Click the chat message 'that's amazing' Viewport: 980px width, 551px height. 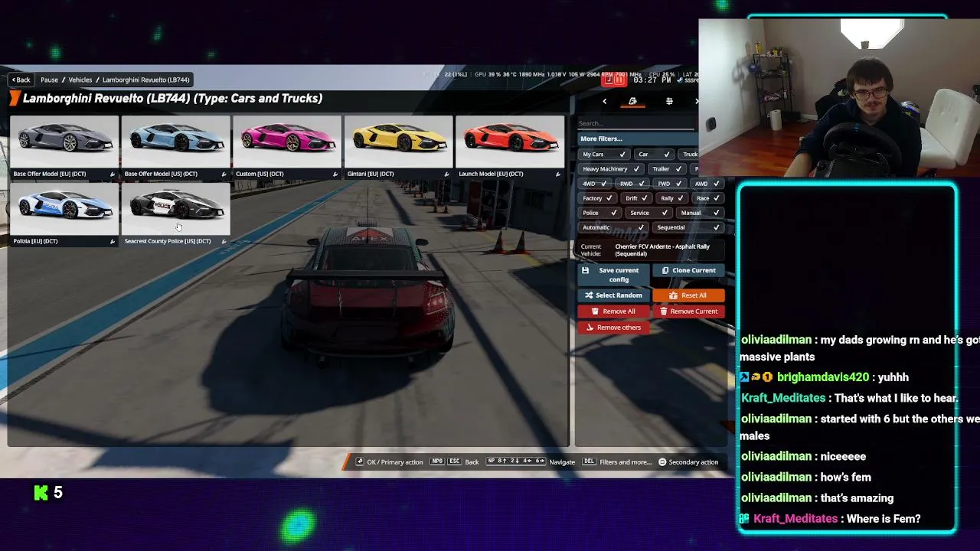[x=857, y=498]
